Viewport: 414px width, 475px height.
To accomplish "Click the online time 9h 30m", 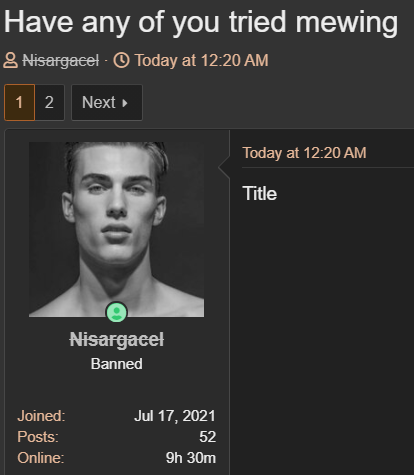I will click(x=191, y=458).
